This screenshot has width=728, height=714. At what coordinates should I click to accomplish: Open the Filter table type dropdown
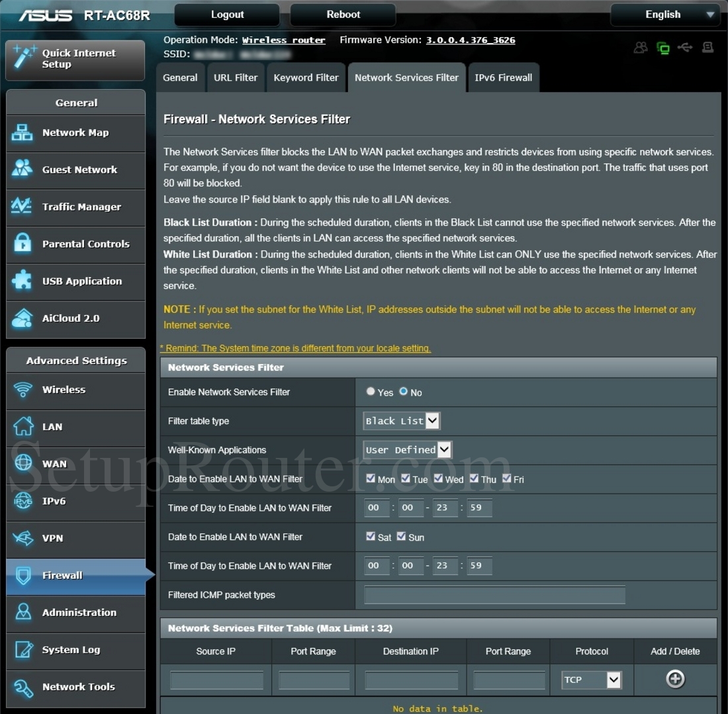click(432, 420)
